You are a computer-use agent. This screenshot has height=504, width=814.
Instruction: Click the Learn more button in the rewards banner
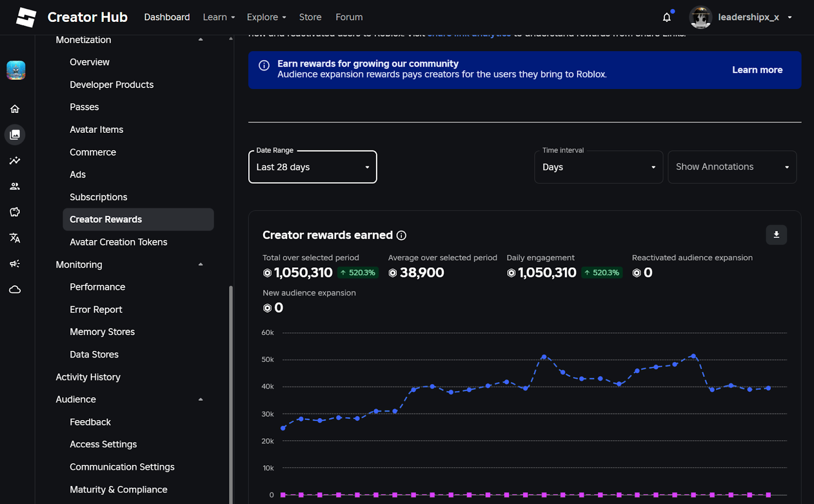point(757,70)
